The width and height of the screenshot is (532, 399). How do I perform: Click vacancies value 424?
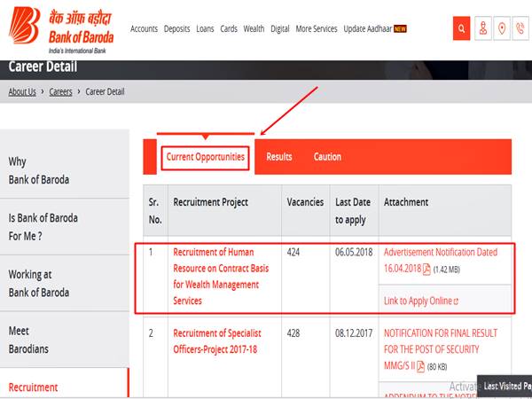293,252
